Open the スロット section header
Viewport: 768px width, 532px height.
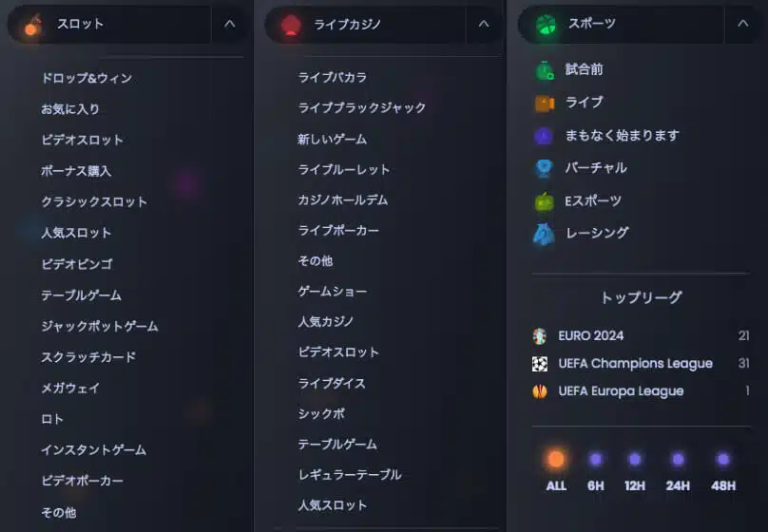(109, 25)
